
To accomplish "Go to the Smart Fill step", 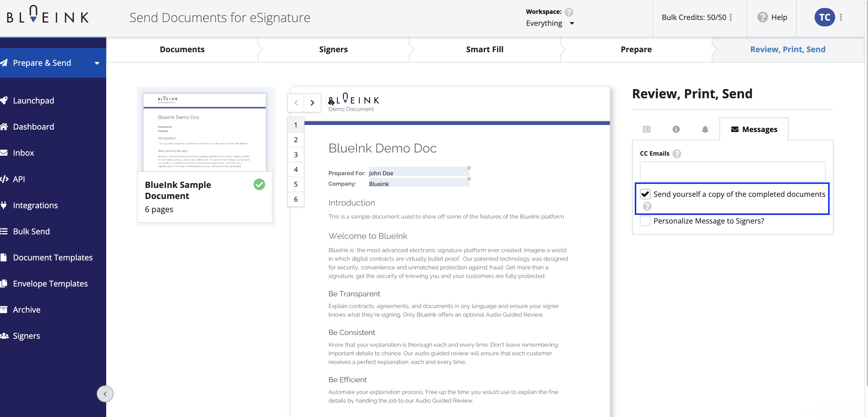I will (485, 49).
